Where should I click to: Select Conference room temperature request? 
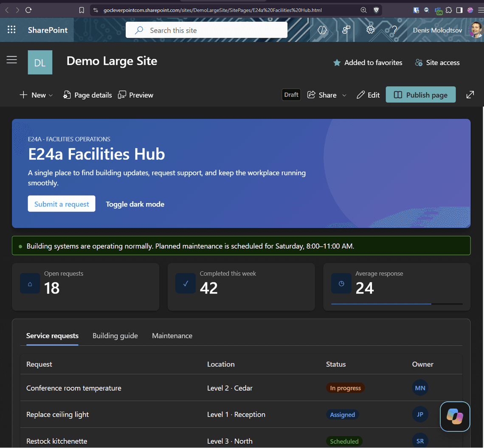coord(73,388)
